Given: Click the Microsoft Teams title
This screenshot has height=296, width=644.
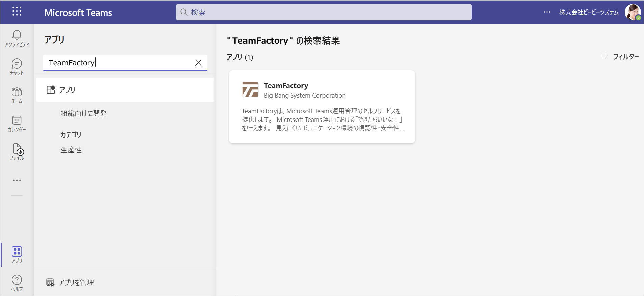Looking at the screenshot, I should click(x=78, y=12).
